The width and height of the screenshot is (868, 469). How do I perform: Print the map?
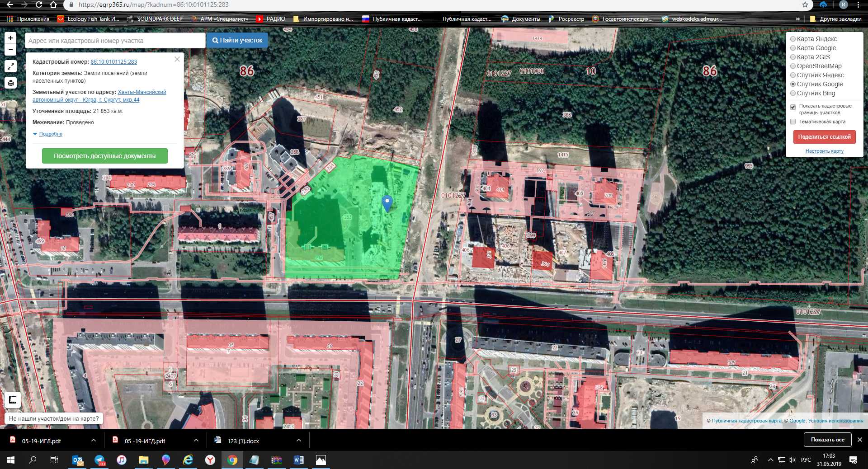tap(10, 83)
